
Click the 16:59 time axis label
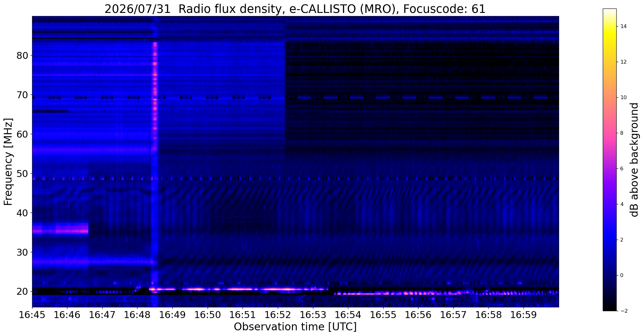(x=524, y=315)
